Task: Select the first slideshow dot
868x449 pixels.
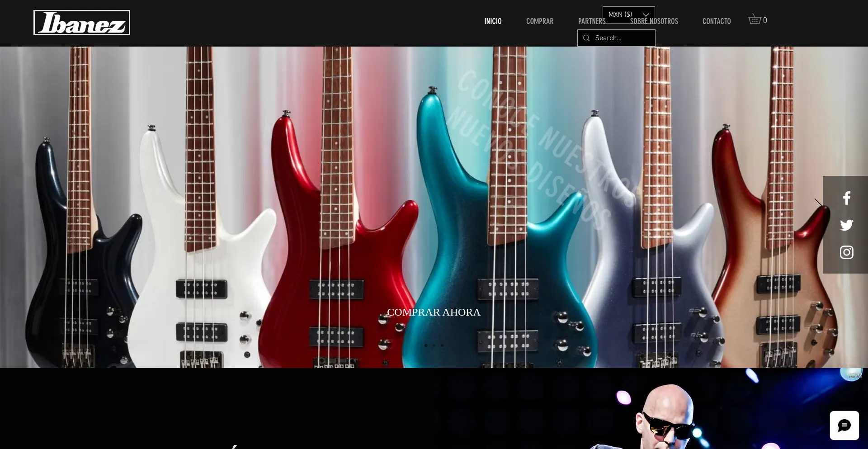Action: point(425,345)
